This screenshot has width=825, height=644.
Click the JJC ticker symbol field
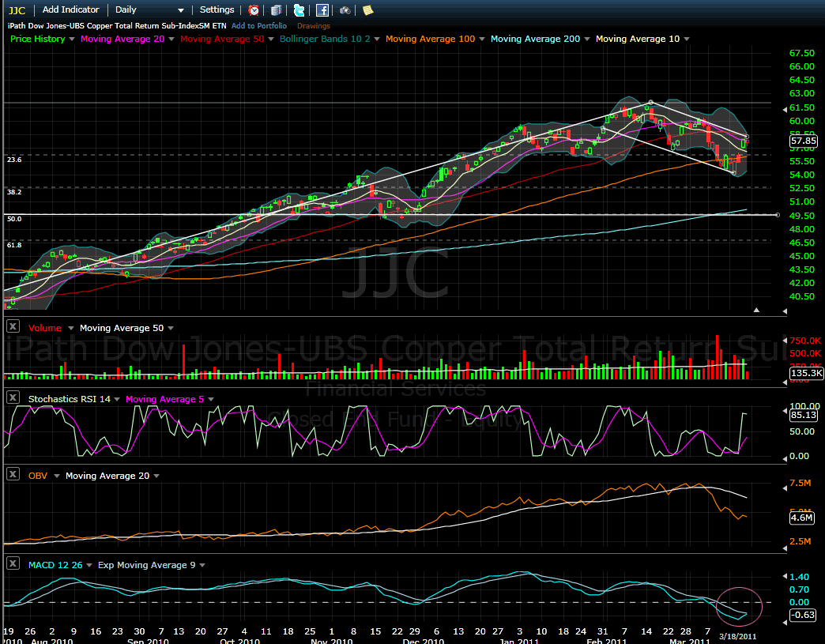tap(17, 10)
